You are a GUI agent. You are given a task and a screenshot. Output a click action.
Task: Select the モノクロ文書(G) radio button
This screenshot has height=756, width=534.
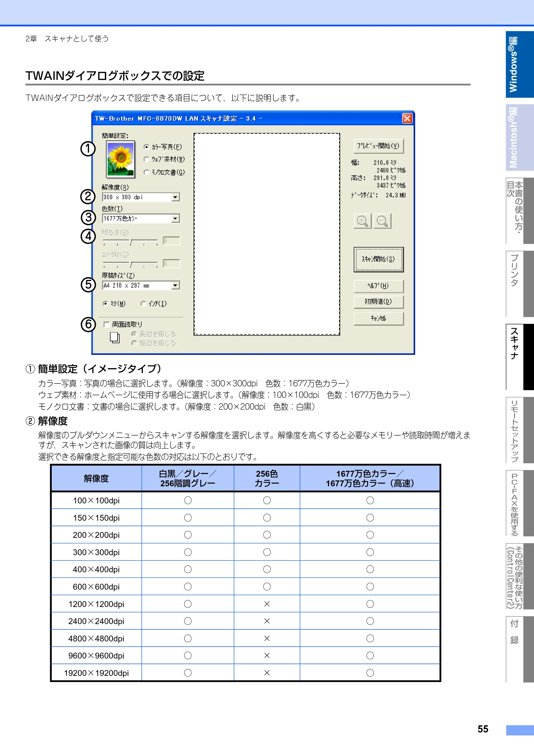[147, 172]
